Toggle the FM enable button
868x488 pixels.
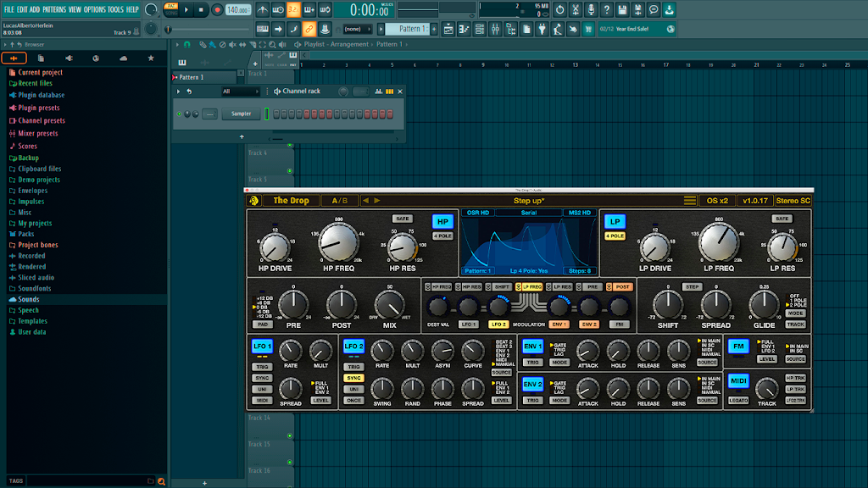pos(738,347)
